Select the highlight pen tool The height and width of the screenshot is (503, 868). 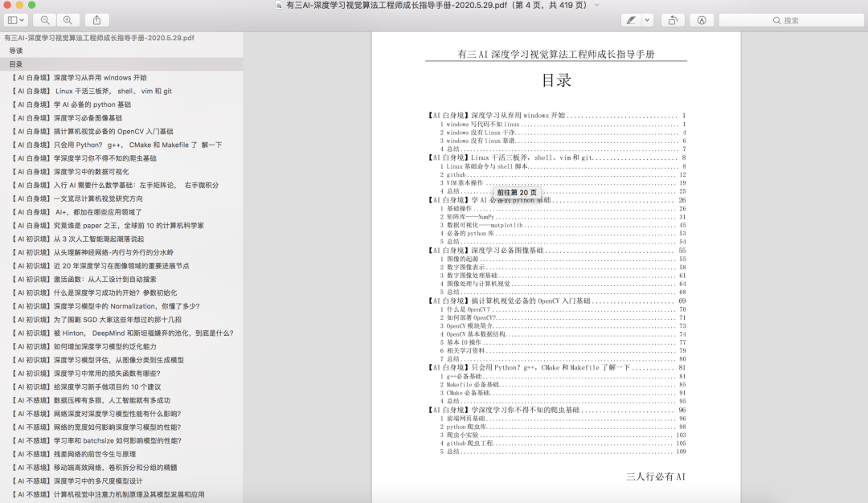(x=631, y=20)
